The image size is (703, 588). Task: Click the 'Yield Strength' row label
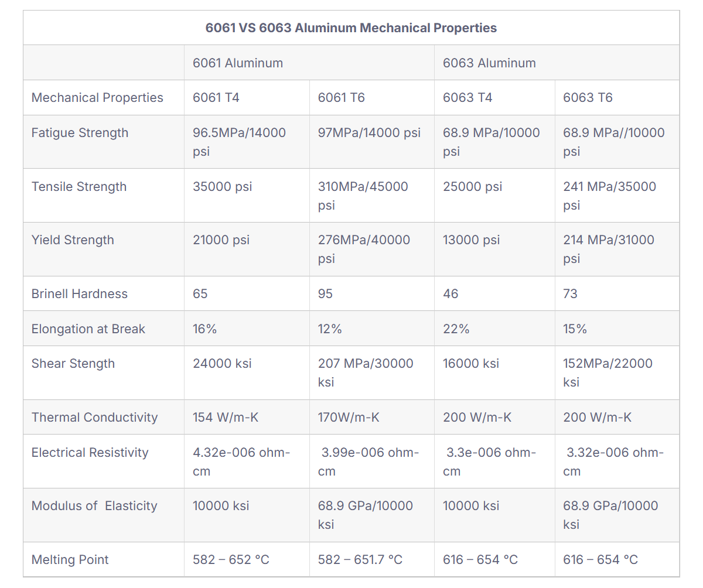click(73, 240)
